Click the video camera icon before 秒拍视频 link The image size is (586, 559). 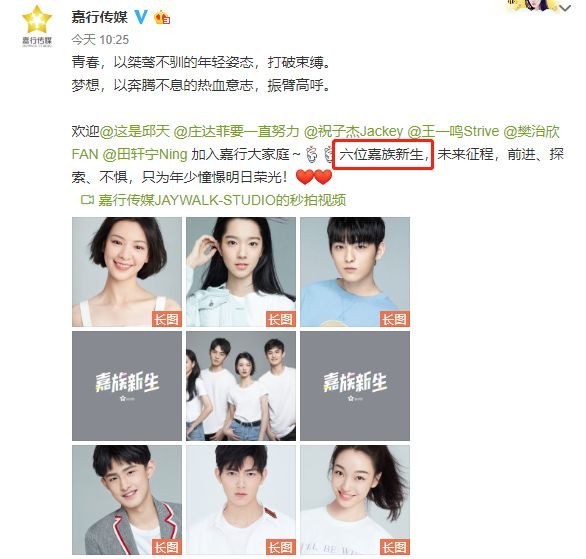(87, 200)
